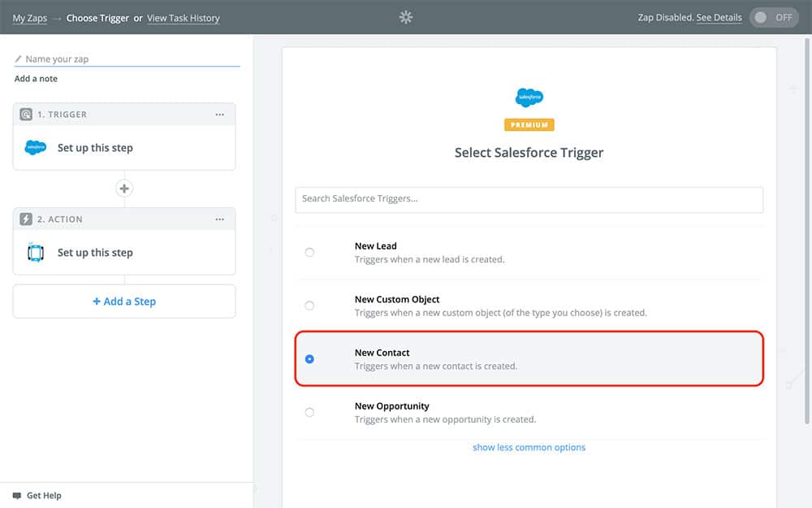Viewport: 812px width, 508px height.
Task: Click the See Details link
Action: pos(719,18)
